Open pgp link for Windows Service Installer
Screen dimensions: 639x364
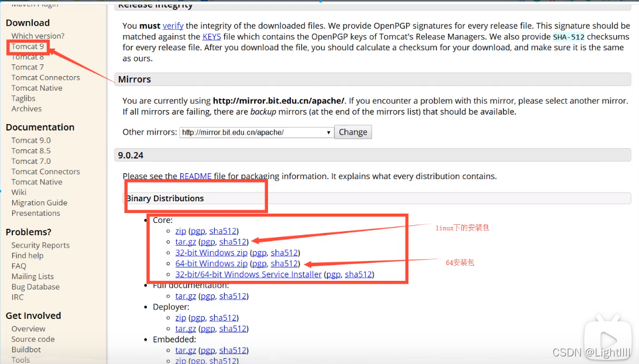pos(334,274)
